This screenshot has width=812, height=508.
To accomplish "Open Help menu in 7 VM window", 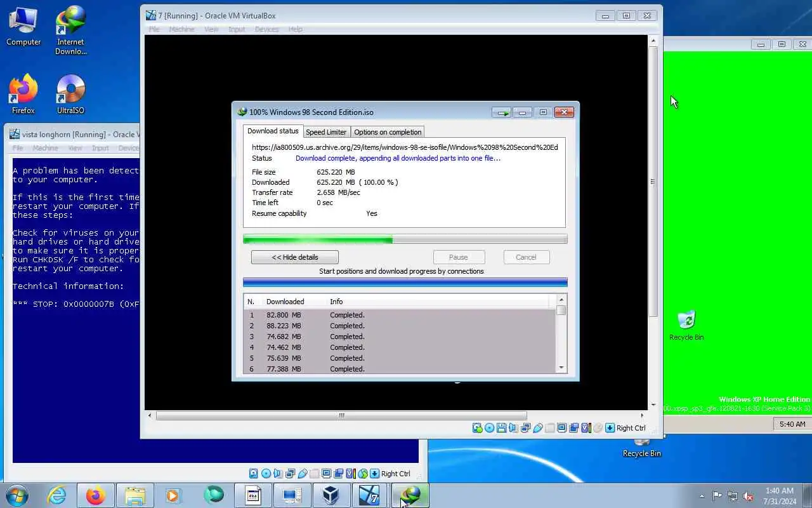I will click(x=295, y=29).
